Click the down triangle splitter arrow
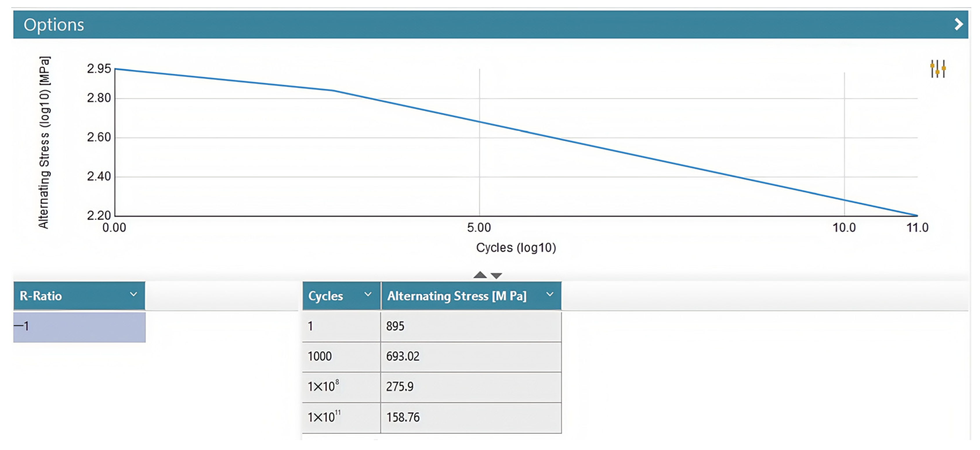The image size is (980, 450). pyautogui.click(x=497, y=276)
